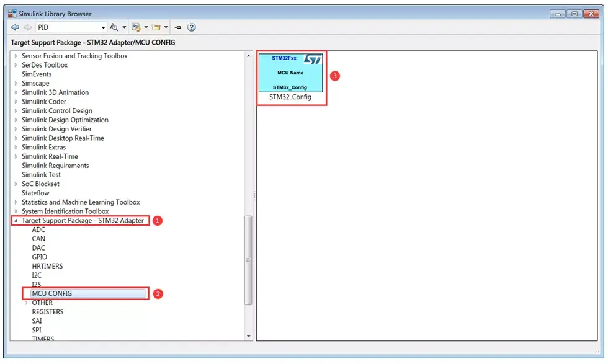
Task: Select Simulink Design Verifier library
Action: 56,129
